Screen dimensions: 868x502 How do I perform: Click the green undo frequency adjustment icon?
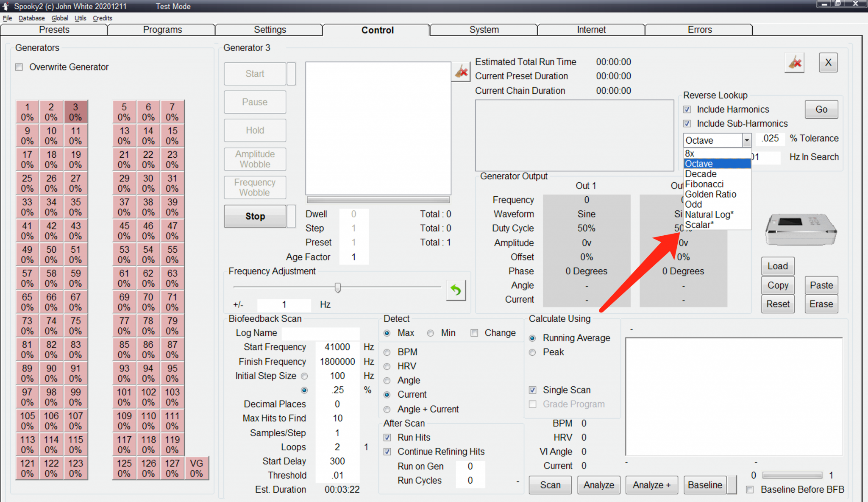point(456,290)
